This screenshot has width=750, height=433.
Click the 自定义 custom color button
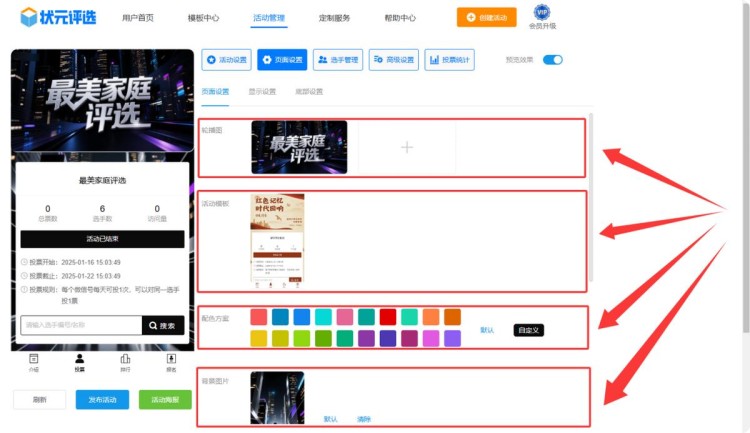(528, 330)
